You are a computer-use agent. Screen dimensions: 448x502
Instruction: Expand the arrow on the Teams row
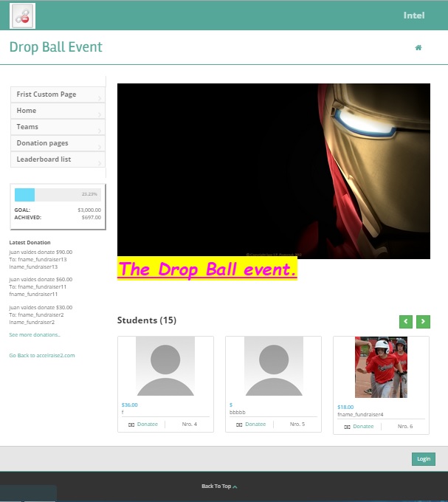(x=100, y=131)
